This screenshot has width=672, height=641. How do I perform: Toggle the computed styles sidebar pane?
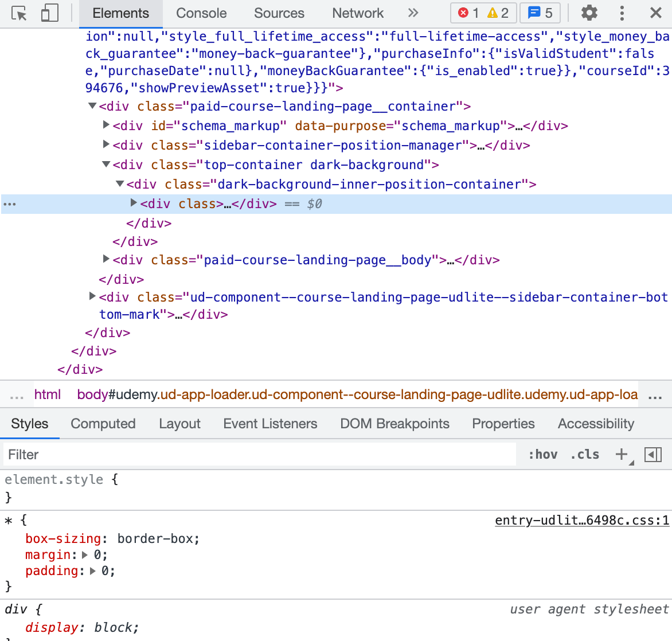(x=653, y=455)
